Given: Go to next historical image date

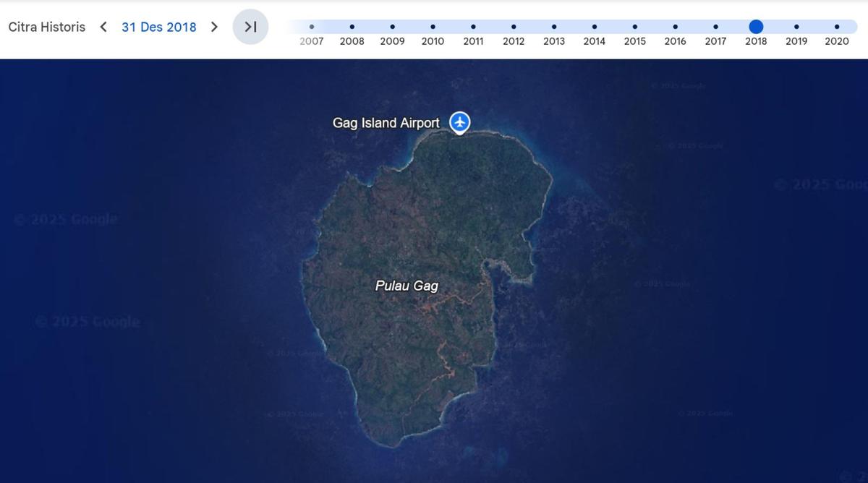Looking at the screenshot, I should click(x=214, y=27).
